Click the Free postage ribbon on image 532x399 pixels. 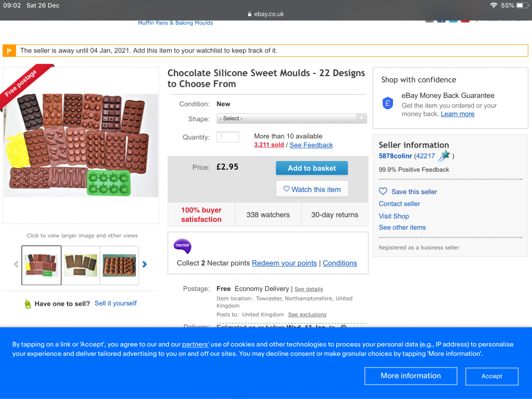(24, 84)
